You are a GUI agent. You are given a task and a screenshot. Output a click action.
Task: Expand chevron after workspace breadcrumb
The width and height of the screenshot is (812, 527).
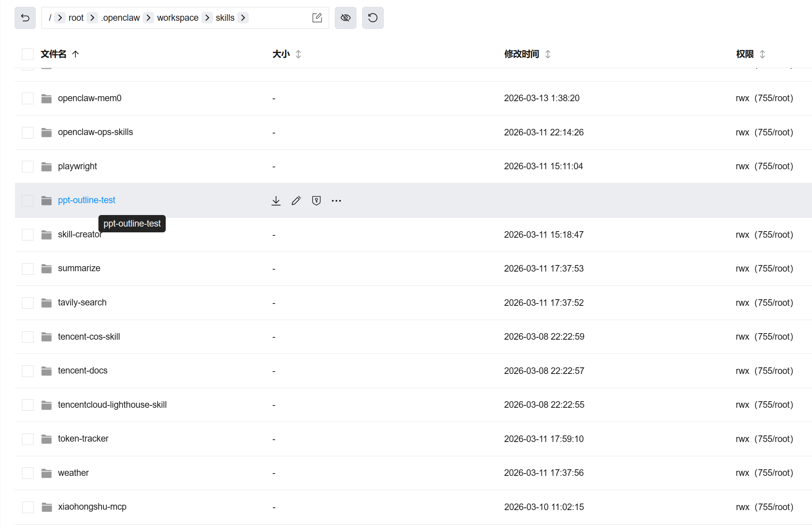coord(207,18)
